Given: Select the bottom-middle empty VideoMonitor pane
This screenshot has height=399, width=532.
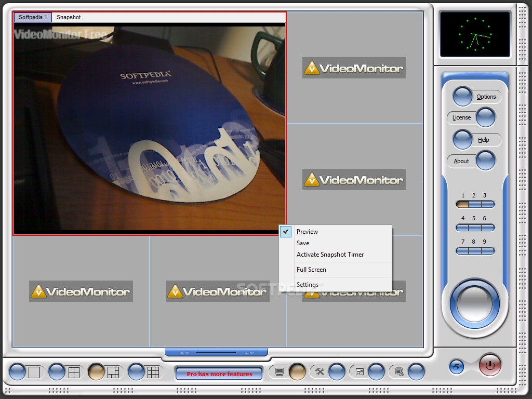Looking at the screenshot, I should click(218, 291).
